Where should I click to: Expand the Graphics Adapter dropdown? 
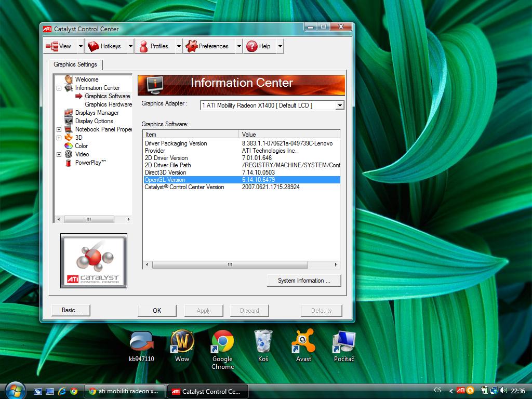pos(340,105)
